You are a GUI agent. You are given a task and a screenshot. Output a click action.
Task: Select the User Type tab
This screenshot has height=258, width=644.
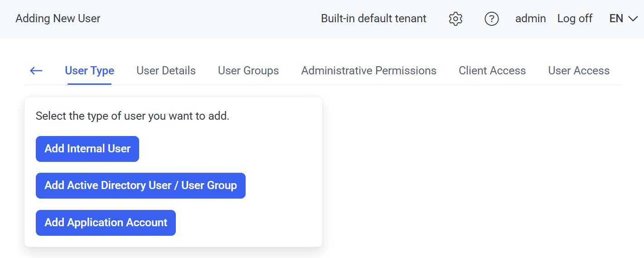(89, 71)
